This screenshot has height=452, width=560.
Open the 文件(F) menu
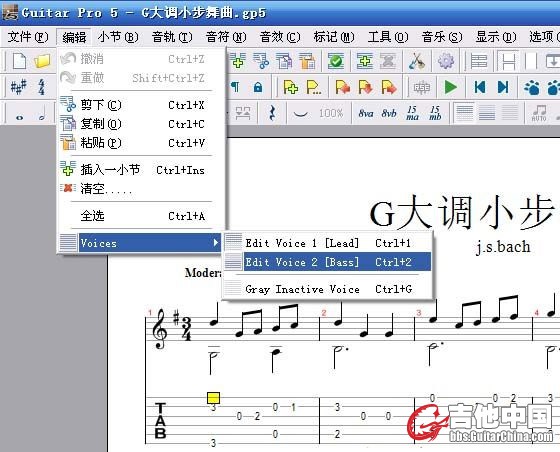(28, 37)
